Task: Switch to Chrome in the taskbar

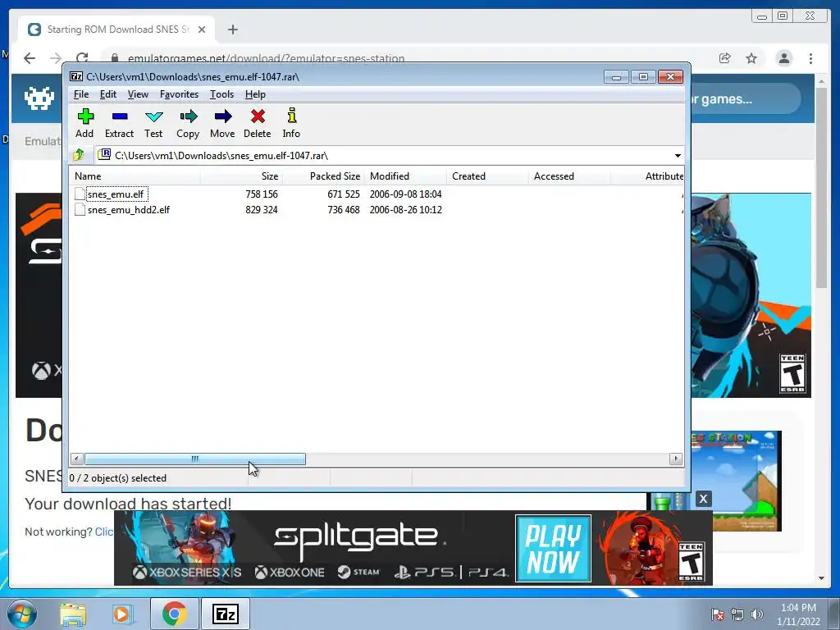Action: coord(174,614)
